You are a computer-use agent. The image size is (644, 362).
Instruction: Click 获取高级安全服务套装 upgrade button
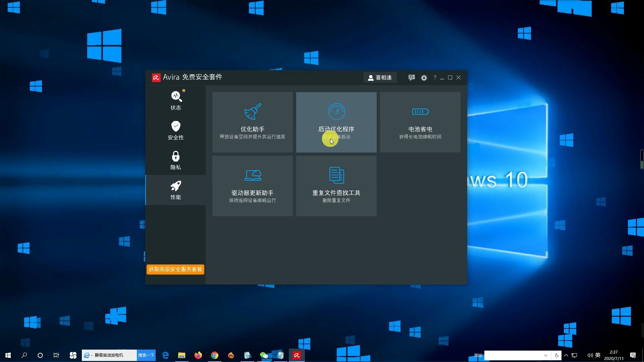pos(175,269)
